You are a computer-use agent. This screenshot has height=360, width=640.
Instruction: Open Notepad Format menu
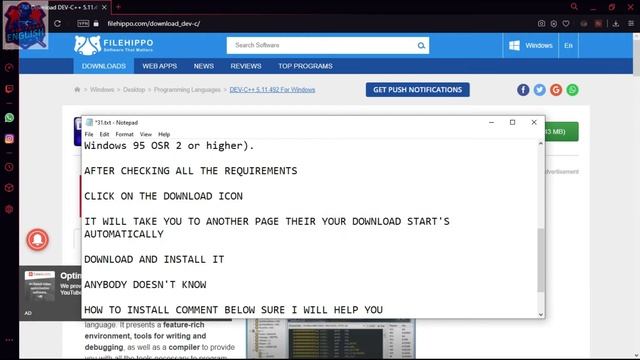[124, 134]
